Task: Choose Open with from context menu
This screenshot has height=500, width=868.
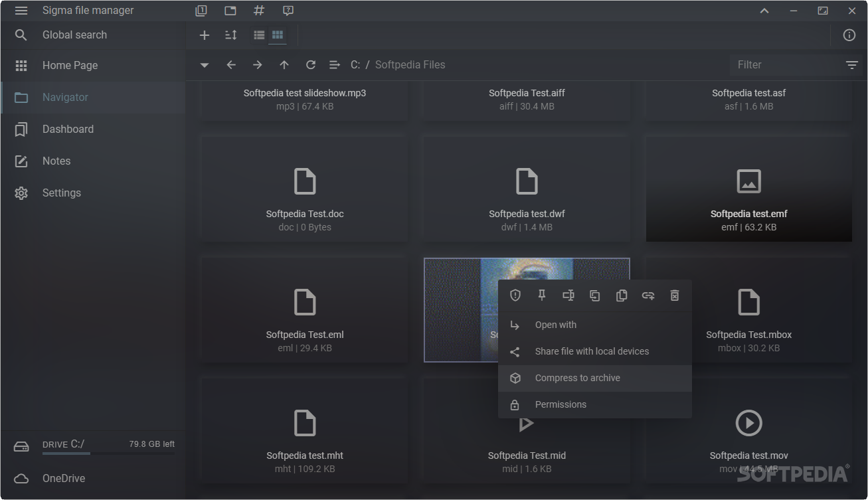Action: [x=595, y=325]
